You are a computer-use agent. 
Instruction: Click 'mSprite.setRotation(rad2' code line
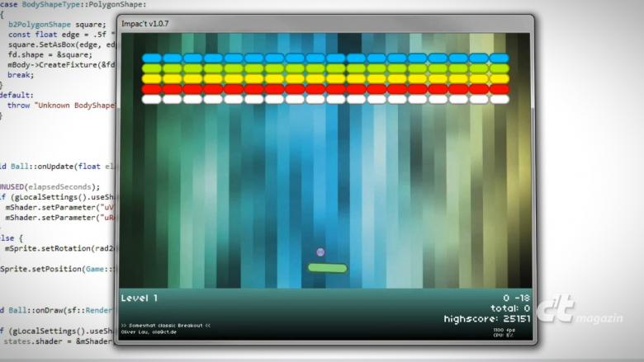tap(60, 248)
